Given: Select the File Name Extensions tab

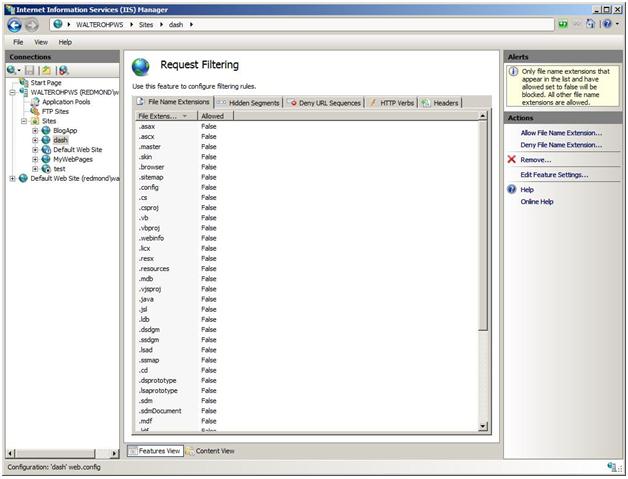Looking at the screenshot, I should pyautogui.click(x=173, y=102).
